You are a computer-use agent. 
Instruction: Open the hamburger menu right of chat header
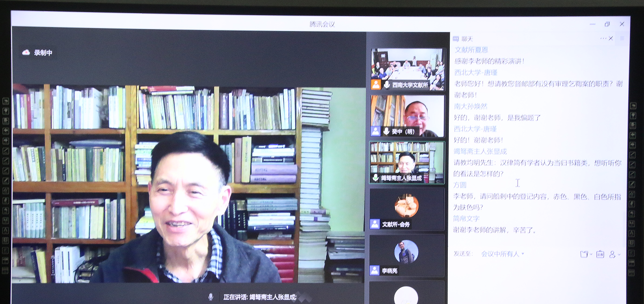[622, 38]
